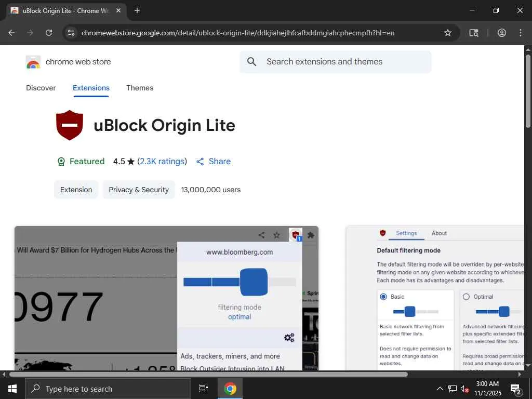Close the uBlock Origin Lite tab
532x399 pixels.
point(118,10)
